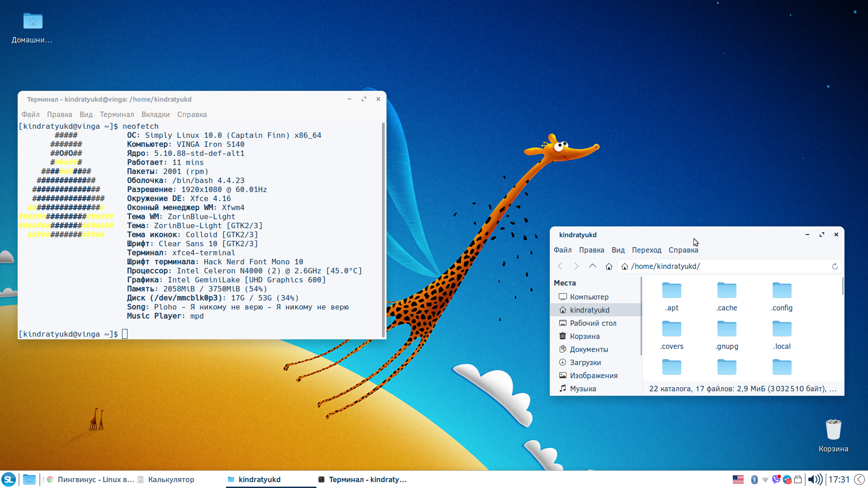Click the navigate up arrow in file manager
This screenshot has height=488, width=868.
[592, 266]
